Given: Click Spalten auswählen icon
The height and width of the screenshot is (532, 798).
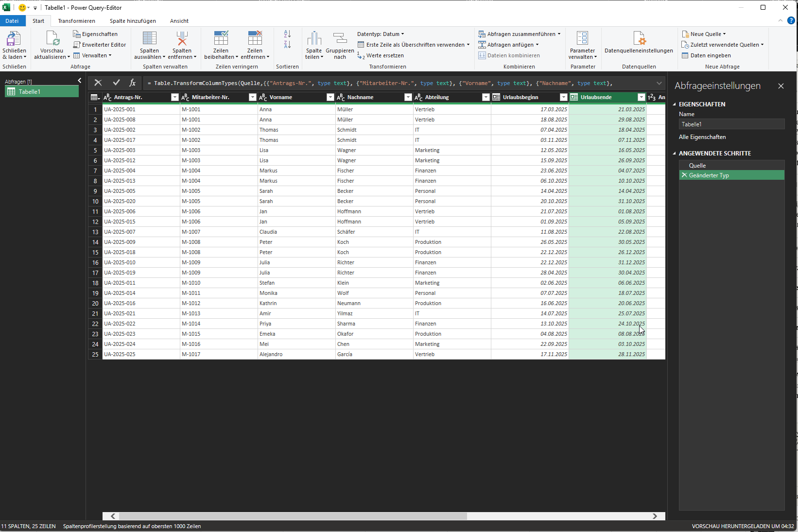Looking at the screenshot, I should (x=149, y=38).
